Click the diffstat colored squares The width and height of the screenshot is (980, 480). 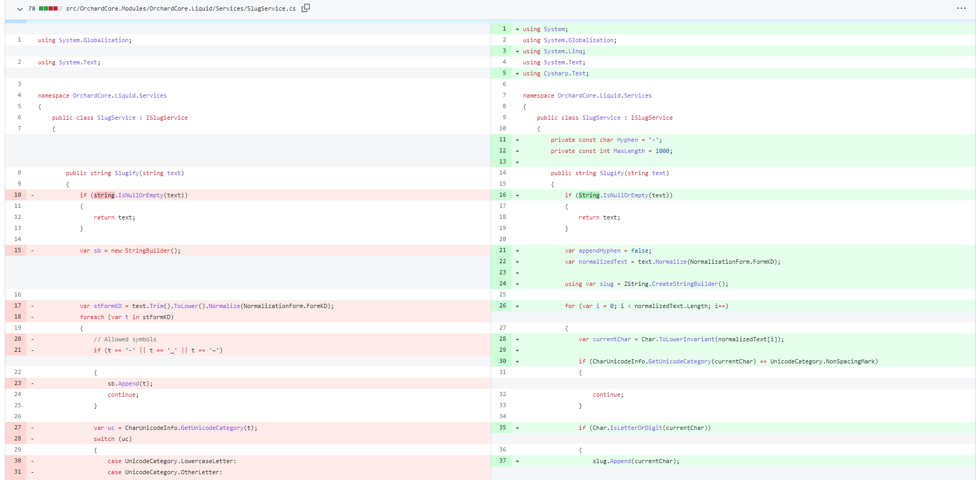tap(51, 9)
